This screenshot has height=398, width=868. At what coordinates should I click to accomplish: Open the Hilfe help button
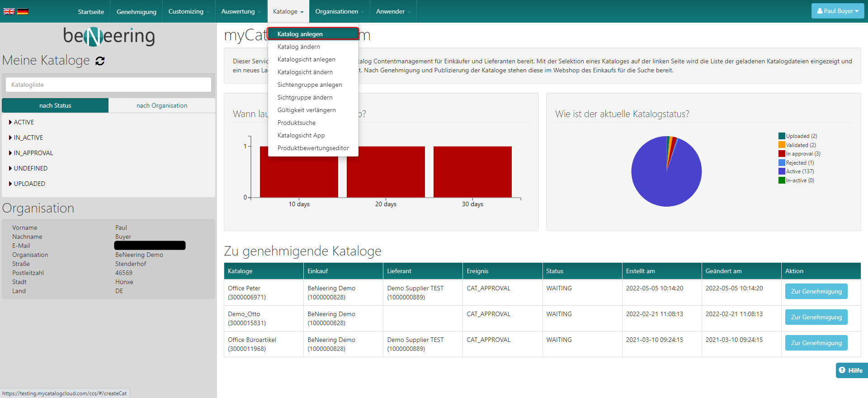(851, 370)
